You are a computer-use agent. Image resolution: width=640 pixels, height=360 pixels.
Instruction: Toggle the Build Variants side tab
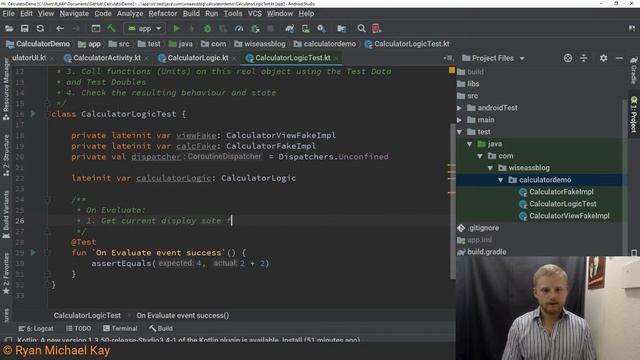pyautogui.click(x=6, y=214)
